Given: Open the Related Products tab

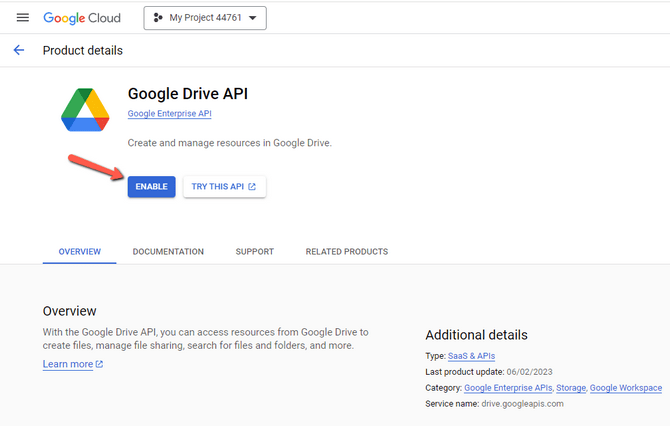Looking at the screenshot, I should 347,252.
